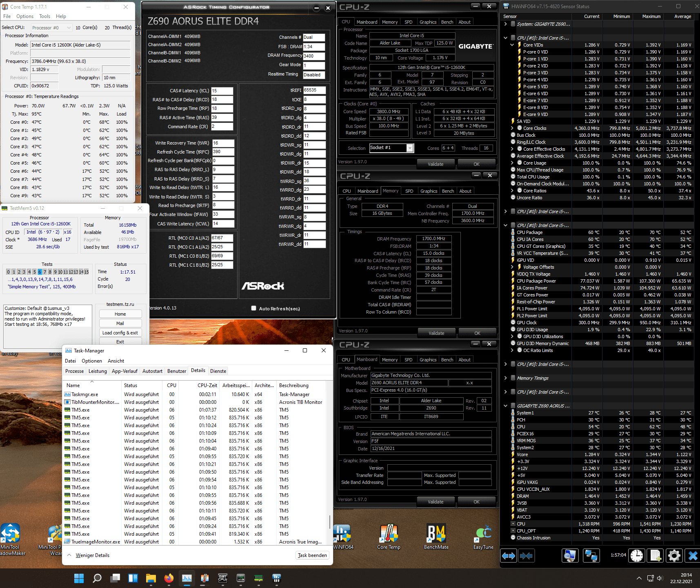Screen dimensions: 700x588
Task: Click the volume icon in system tray
Action: pyautogui.click(x=660, y=578)
